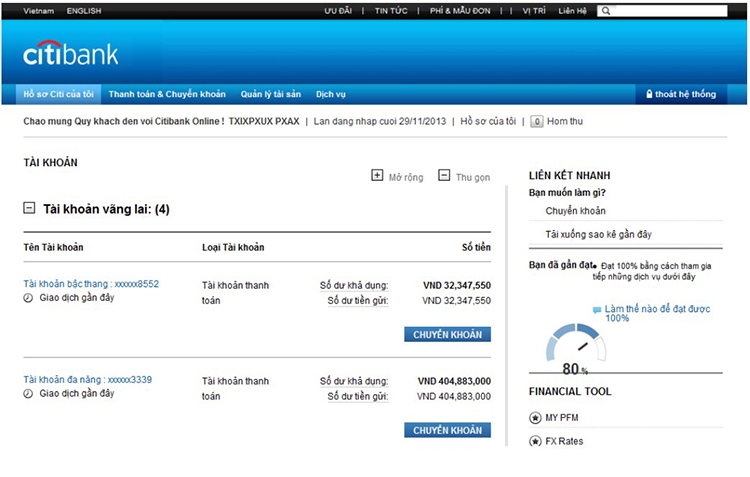The height and width of the screenshot is (477, 750).
Task: Select the Vietnam language link
Action: click(38, 11)
